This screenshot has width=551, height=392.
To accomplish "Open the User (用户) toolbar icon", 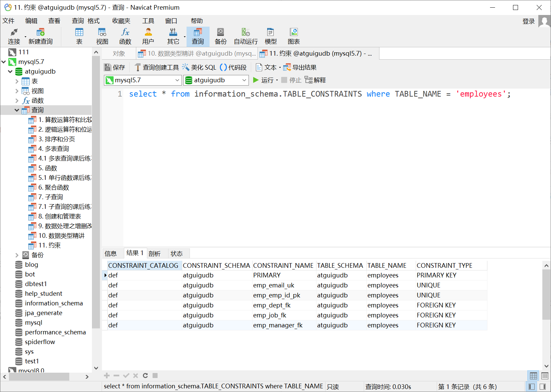I will 148,36.
